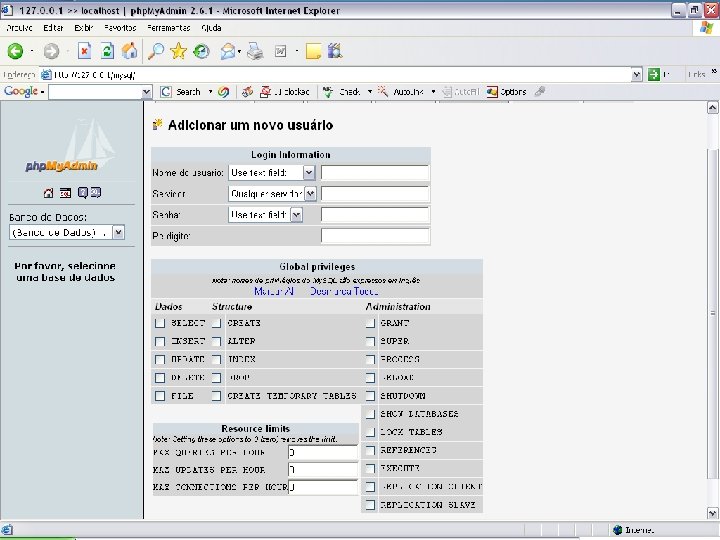Open the SQL documentation icon in sidebar
This screenshot has width=720, height=540.
pyautogui.click(x=96, y=192)
